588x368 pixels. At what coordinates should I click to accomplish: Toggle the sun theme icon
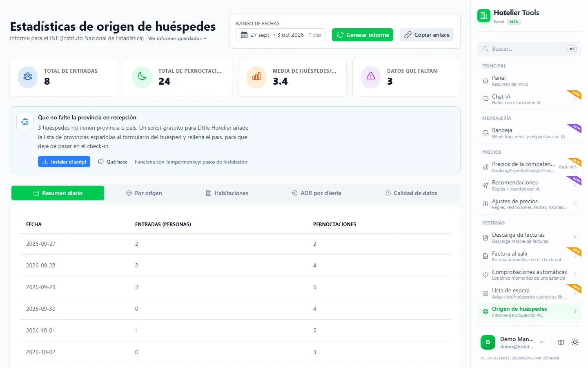pos(575,342)
